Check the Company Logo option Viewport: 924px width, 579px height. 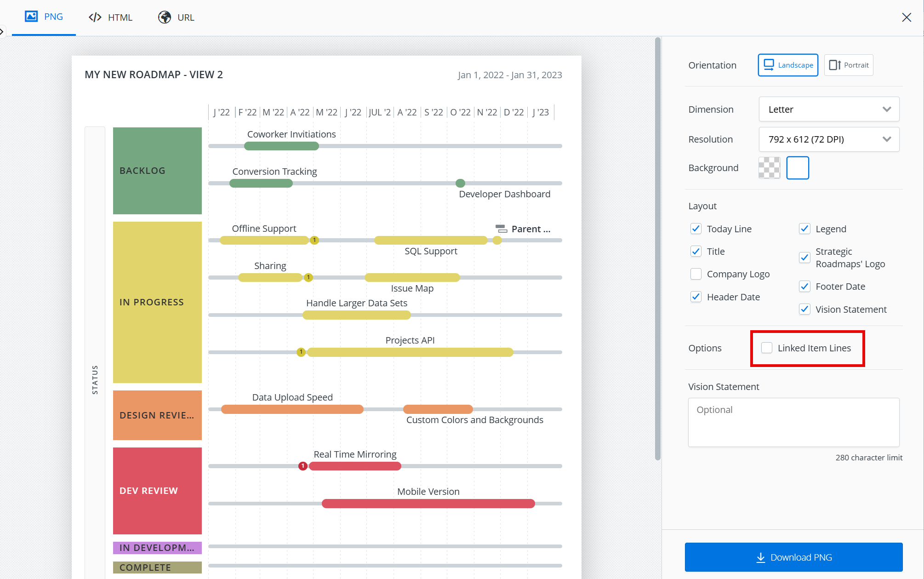coord(696,274)
